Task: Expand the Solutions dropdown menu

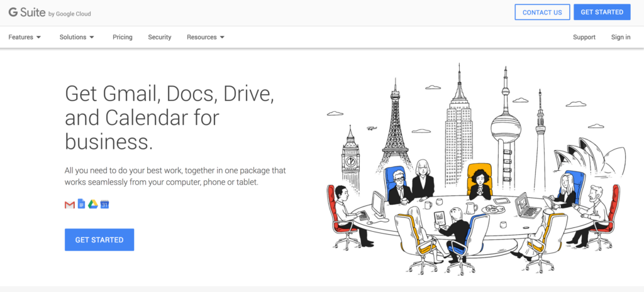Action: [77, 37]
